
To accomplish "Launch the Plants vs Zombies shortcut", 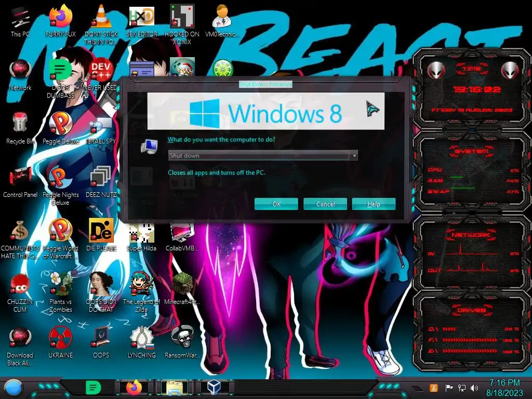I will (x=60, y=292).
